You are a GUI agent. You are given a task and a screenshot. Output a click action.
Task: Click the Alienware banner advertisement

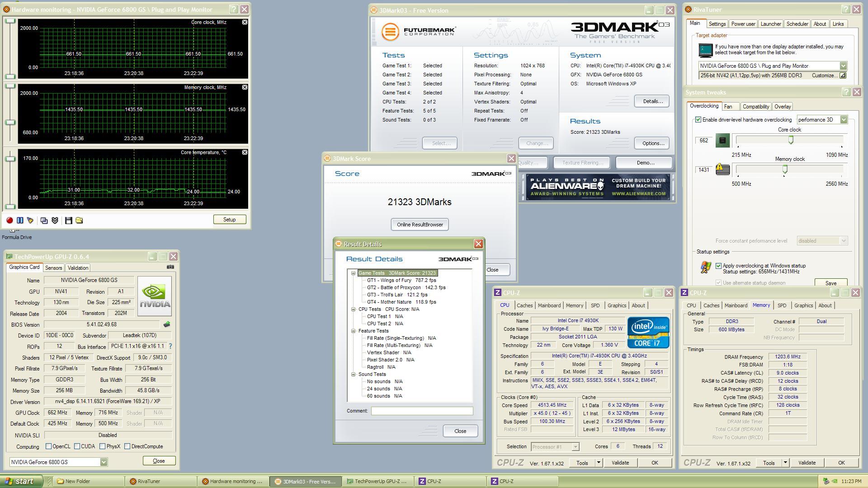[598, 187]
